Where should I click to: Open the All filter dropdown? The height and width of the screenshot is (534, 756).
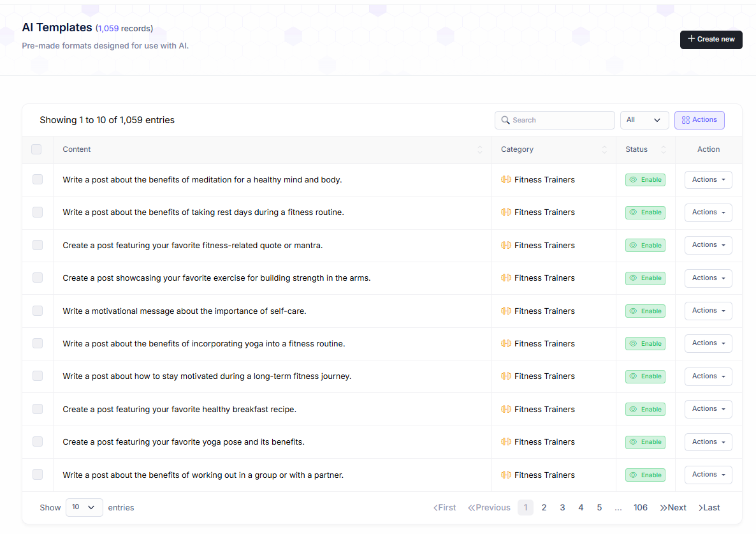click(644, 120)
